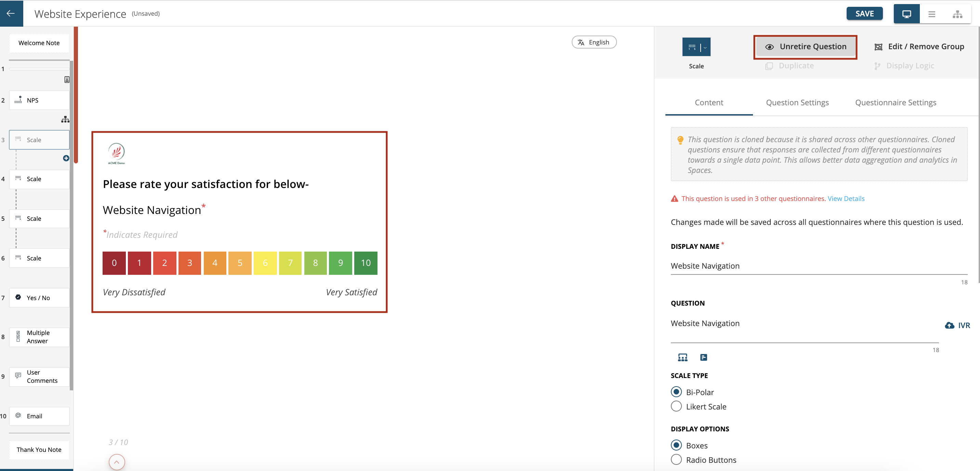Image resolution: width=980 pixels, height=471 pixels.
Task: Open the scale type dropdown arrow
Action: [x=705, y=47]
